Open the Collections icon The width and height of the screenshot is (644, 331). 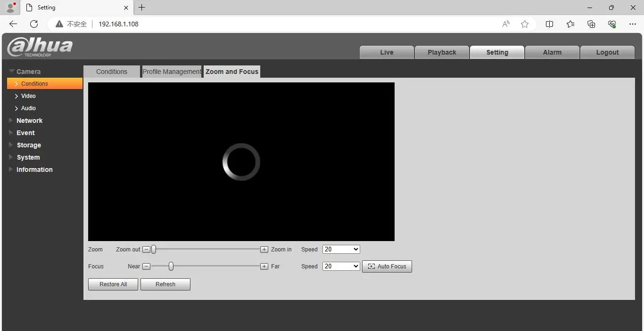point(591,24)
